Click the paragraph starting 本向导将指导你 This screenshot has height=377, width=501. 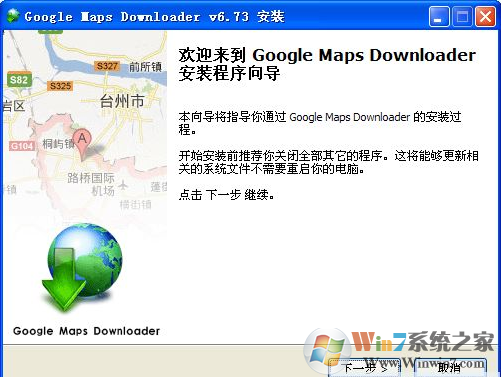pos(320,123)
